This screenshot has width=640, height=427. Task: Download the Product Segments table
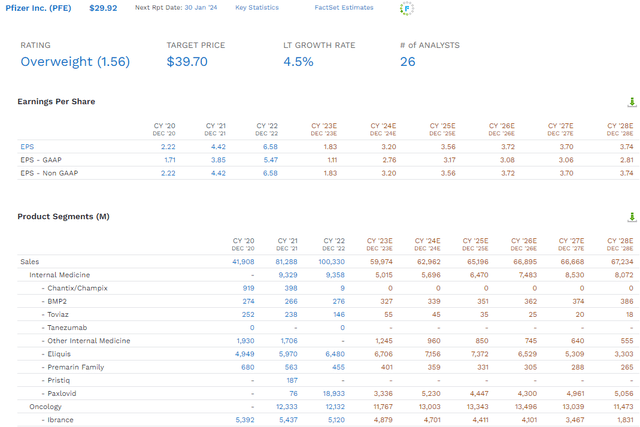point(631,217)
